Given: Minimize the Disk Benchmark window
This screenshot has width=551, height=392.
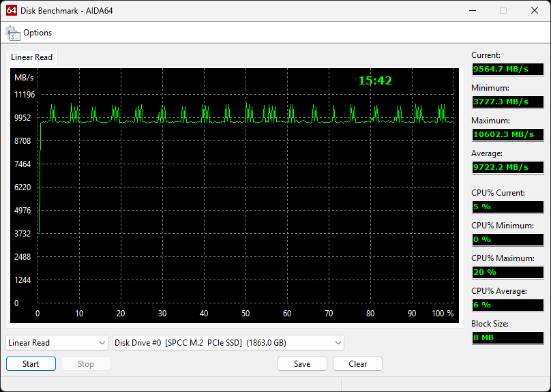Looking at the screenshot, I should [473, 10].
